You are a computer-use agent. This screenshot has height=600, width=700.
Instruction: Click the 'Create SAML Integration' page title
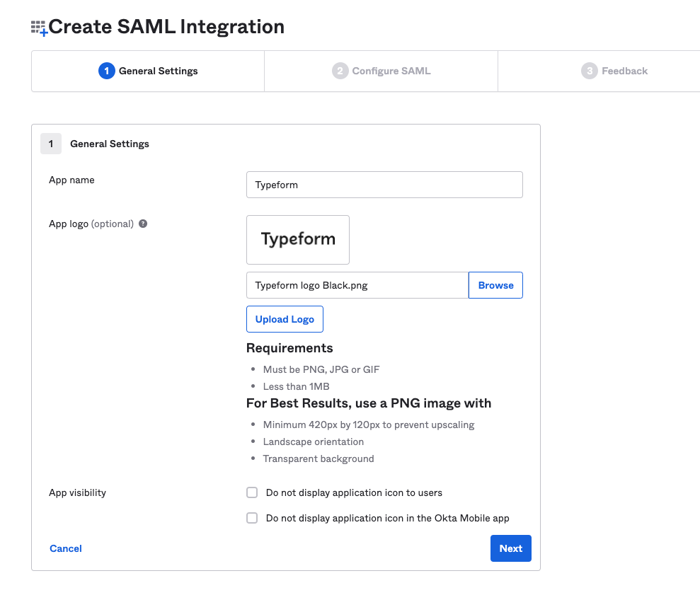click(166, 27)
